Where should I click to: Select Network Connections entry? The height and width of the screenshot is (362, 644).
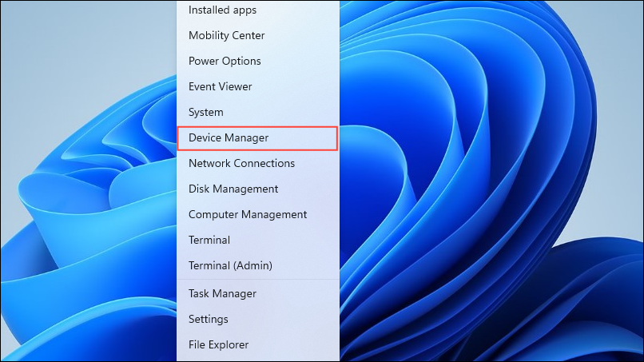pos(258,163)
